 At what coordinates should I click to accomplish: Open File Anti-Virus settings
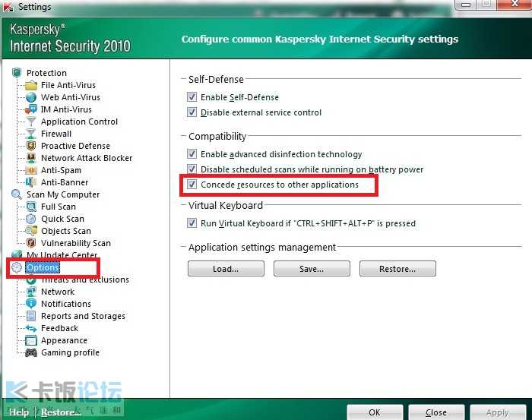coord(68,85)
